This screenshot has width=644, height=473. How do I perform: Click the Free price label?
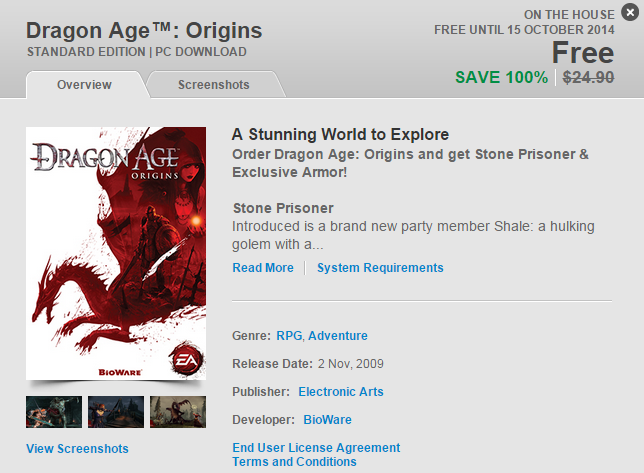583,53
